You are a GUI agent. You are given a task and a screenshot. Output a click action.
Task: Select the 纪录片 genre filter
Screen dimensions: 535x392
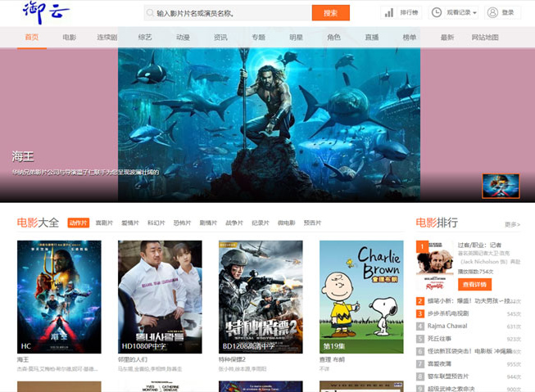(261, 223)
